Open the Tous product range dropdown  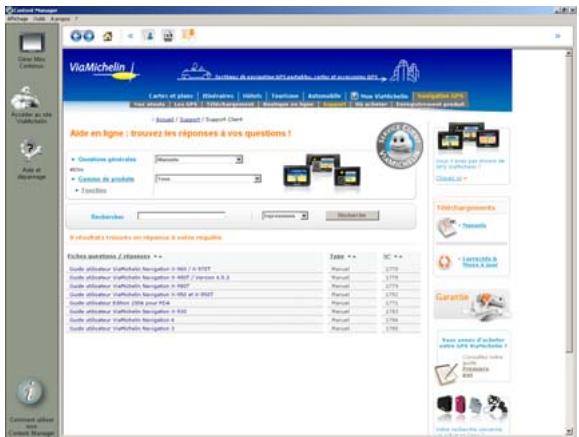pos(208,179)
